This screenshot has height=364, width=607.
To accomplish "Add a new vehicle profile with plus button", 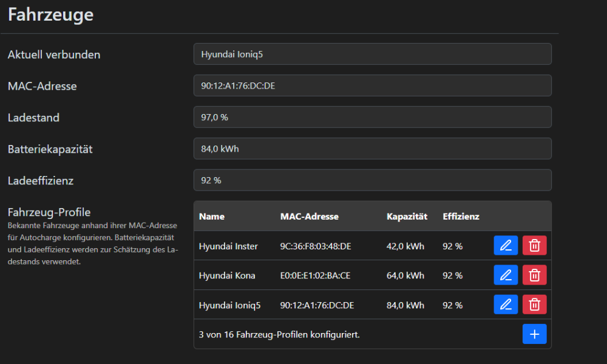I will [535, 334].
